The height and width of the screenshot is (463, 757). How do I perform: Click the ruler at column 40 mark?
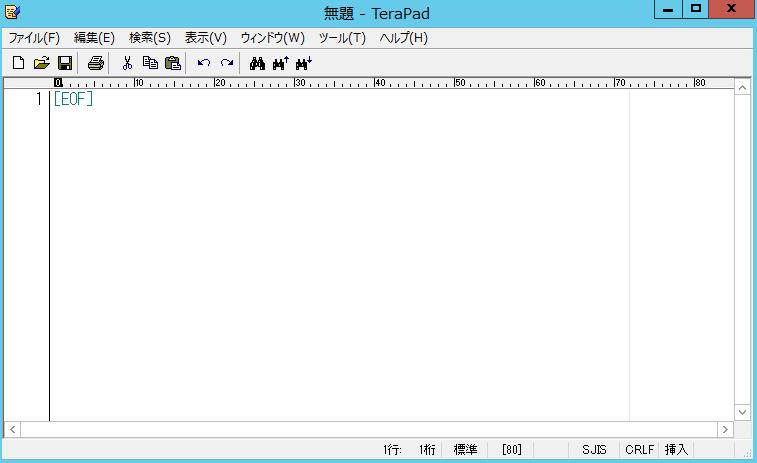click(x=380, y=83)
